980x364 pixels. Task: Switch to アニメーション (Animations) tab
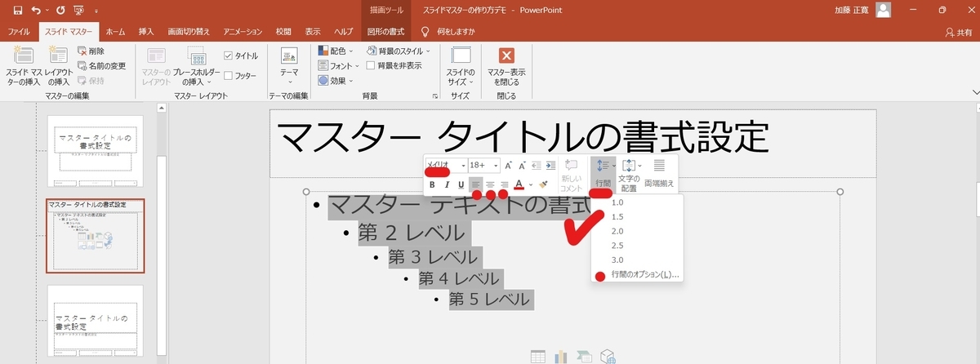pyautogui.click(x=244, y=31)
